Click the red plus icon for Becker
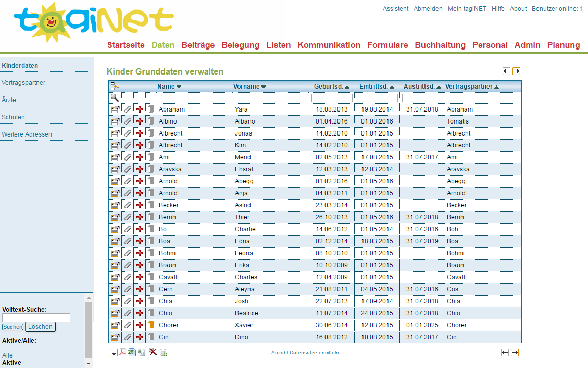The height and width of the screenshot is (369, 588). click(140, 205)
